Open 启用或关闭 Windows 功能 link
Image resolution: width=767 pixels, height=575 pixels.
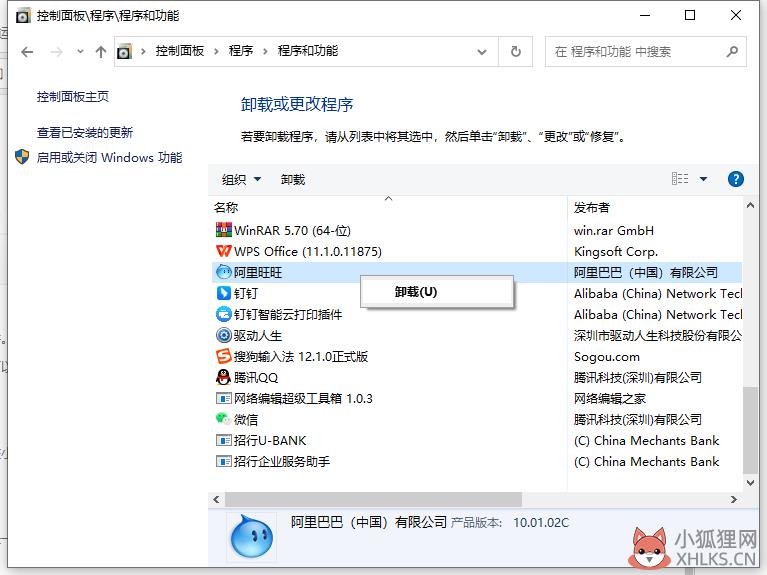coord(109,157)
